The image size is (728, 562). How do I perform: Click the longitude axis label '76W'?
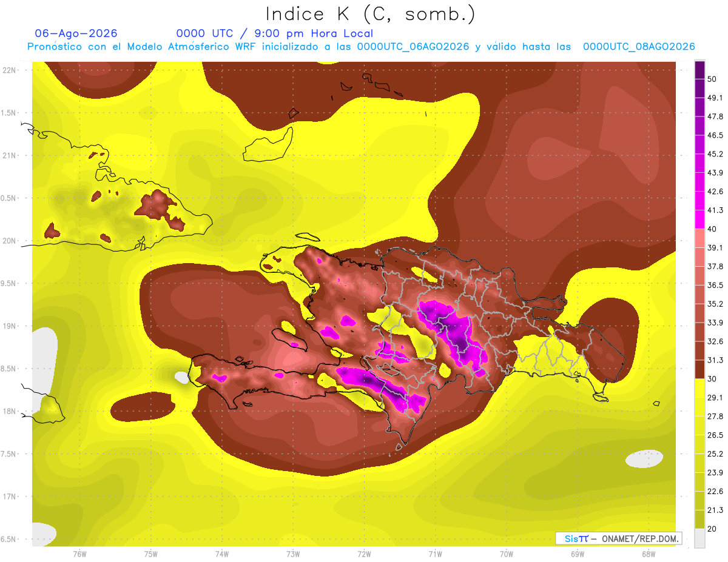(79, 554)
